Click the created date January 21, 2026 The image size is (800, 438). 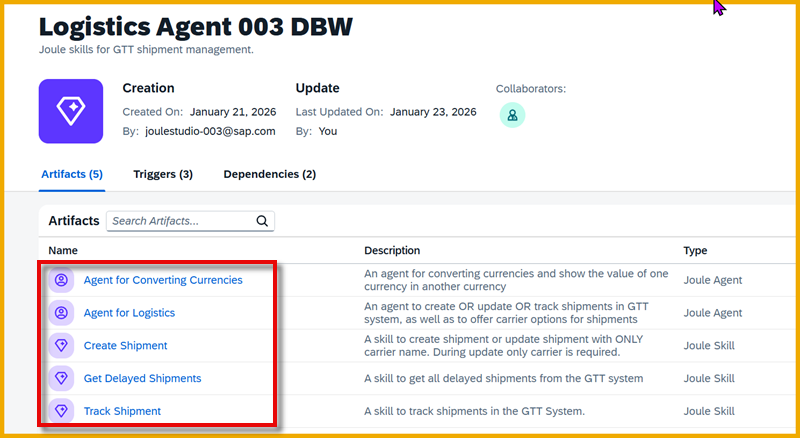233,112
